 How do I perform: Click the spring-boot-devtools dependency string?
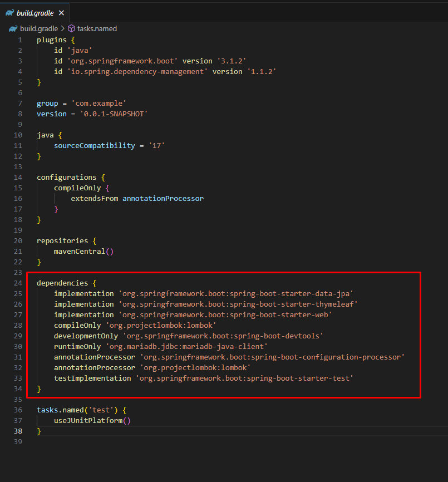pos(223,336)
